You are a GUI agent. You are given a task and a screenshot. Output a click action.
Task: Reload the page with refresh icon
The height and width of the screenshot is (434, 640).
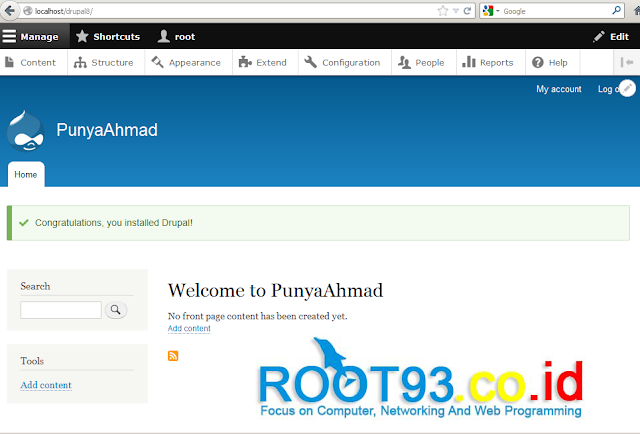[x=467, y=11]
